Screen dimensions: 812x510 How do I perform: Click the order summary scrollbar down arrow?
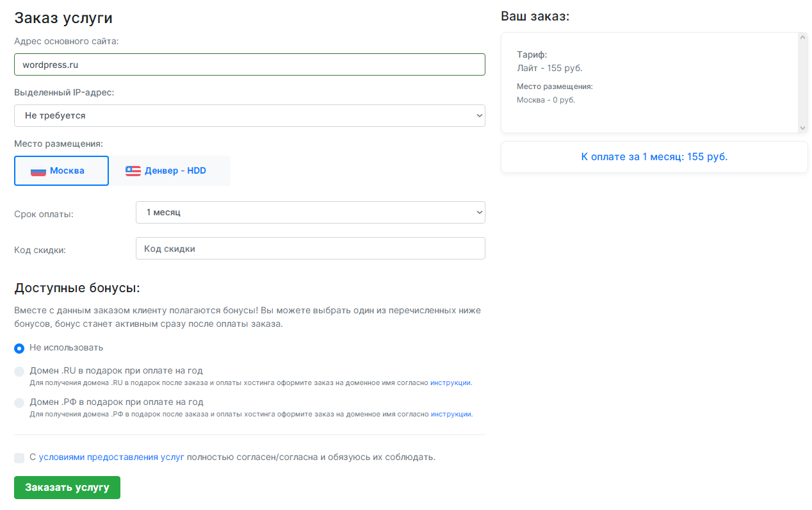click(x=803, y=128)
